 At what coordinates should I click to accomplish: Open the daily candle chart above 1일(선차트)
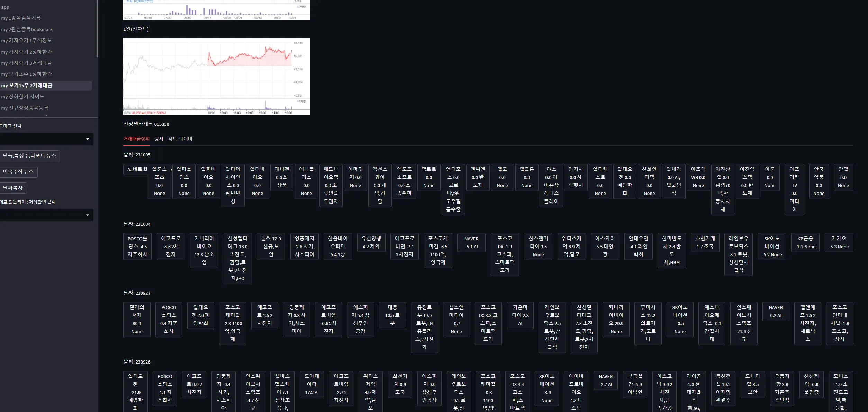coord(217,10)
